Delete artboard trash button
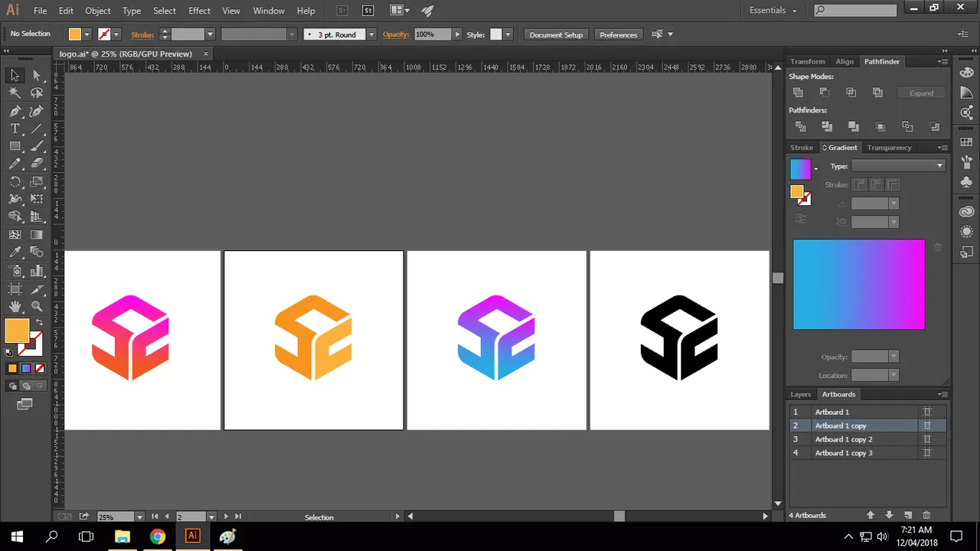980x551 pixels. [x=926, y=516]
